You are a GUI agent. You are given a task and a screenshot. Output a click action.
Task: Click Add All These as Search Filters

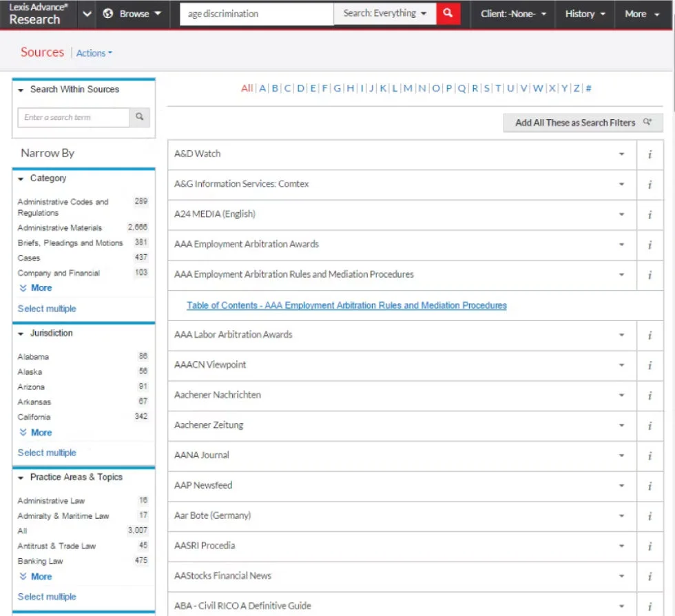tap(582, 122)
